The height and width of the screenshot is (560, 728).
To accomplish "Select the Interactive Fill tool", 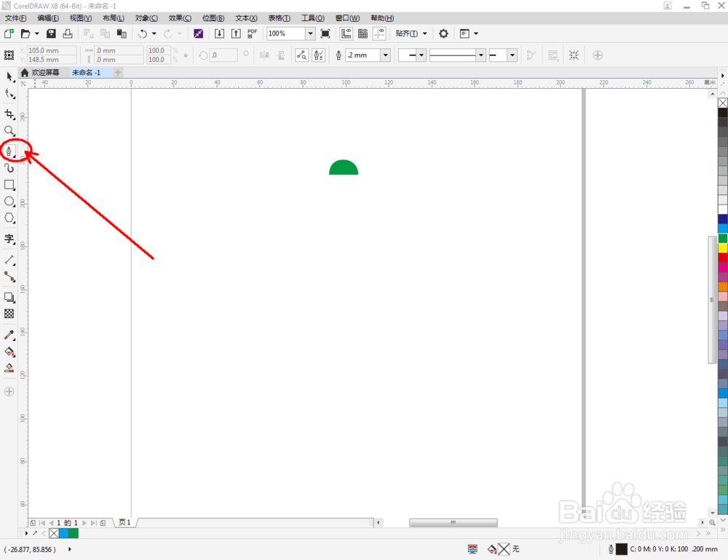I will (9, 352).
